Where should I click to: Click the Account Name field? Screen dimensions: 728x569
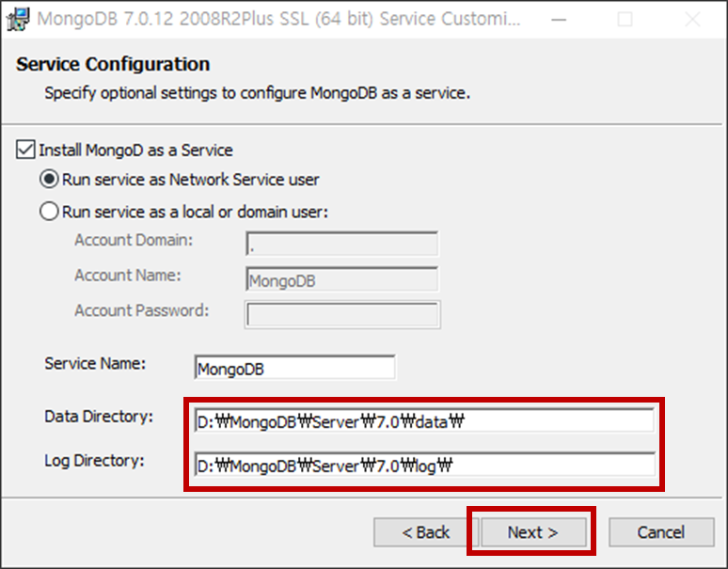(x=342, y=279)
